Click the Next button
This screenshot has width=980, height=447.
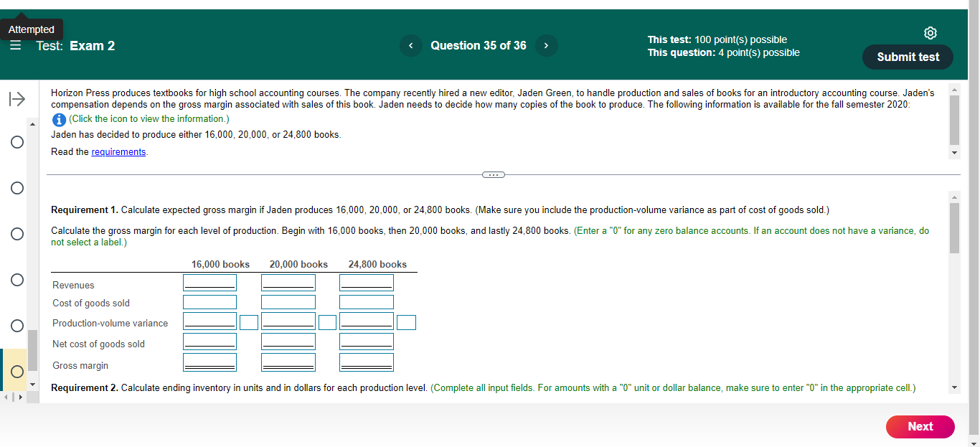pyautogui.click(x=920, y=426)
